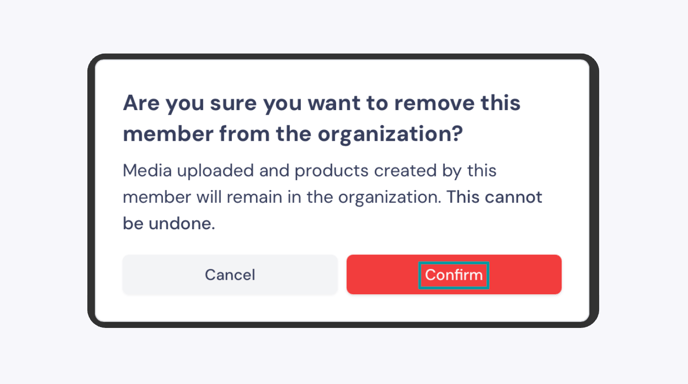Click the word 'Media' in the description

tap(147, 170)
